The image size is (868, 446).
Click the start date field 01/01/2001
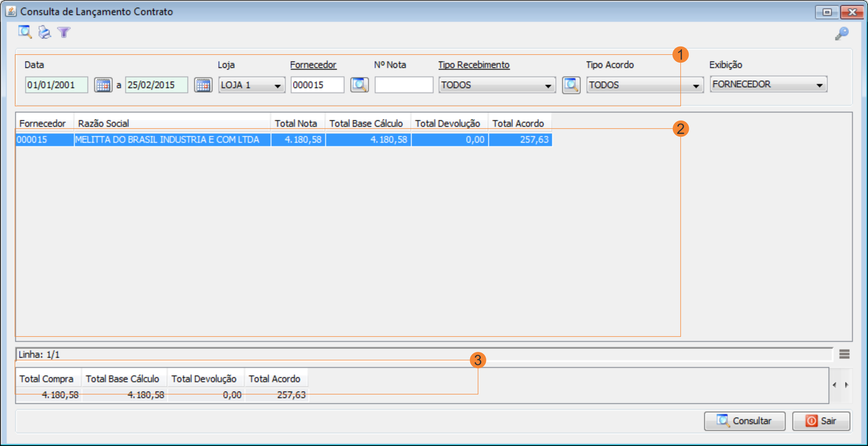[x=56, y=85]
